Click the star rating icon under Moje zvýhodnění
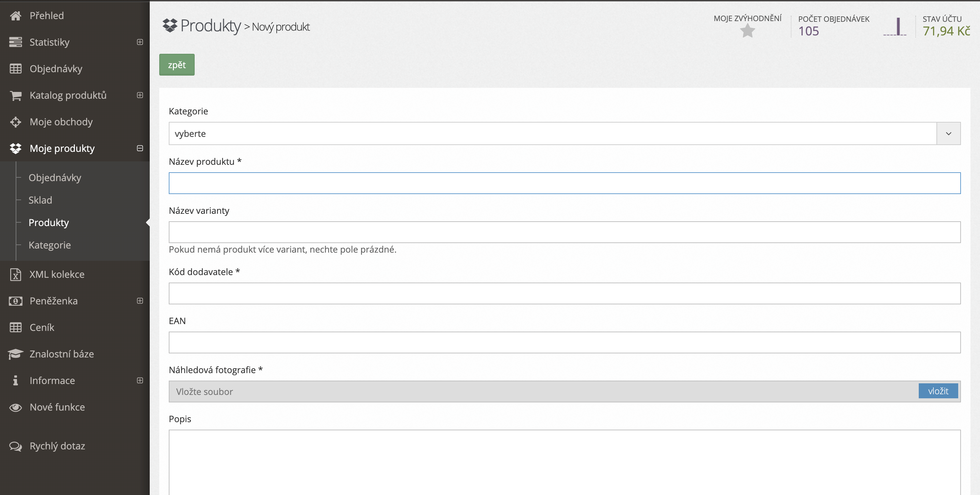The image size is (980, 495). click(x=747, y=31)
